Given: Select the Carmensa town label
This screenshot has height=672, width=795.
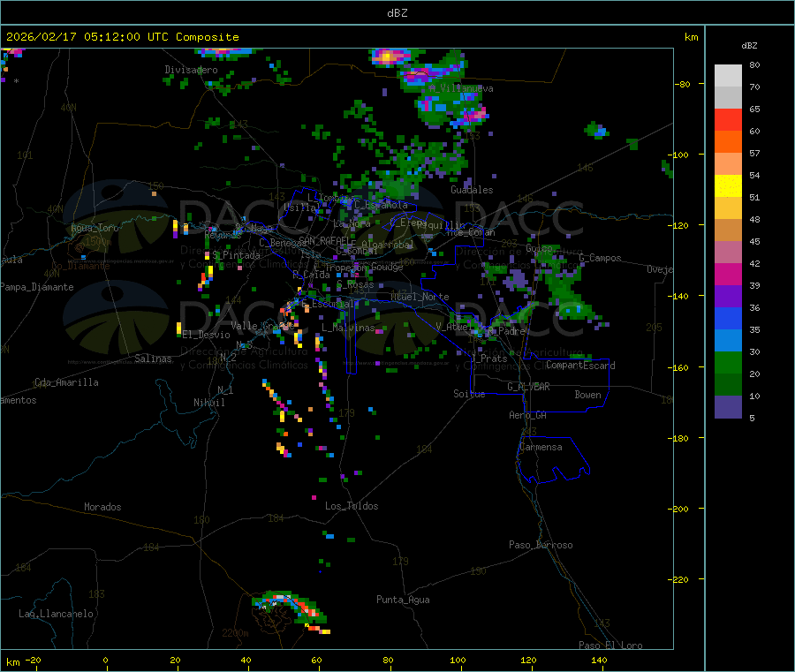Looking at the screenshot, I should pos(541,447).
